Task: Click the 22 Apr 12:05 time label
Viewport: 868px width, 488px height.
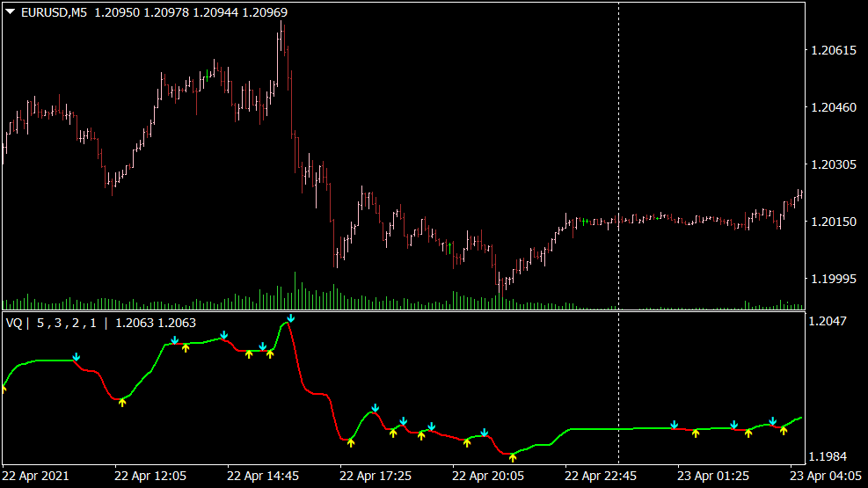Action: tap(150, 476)
